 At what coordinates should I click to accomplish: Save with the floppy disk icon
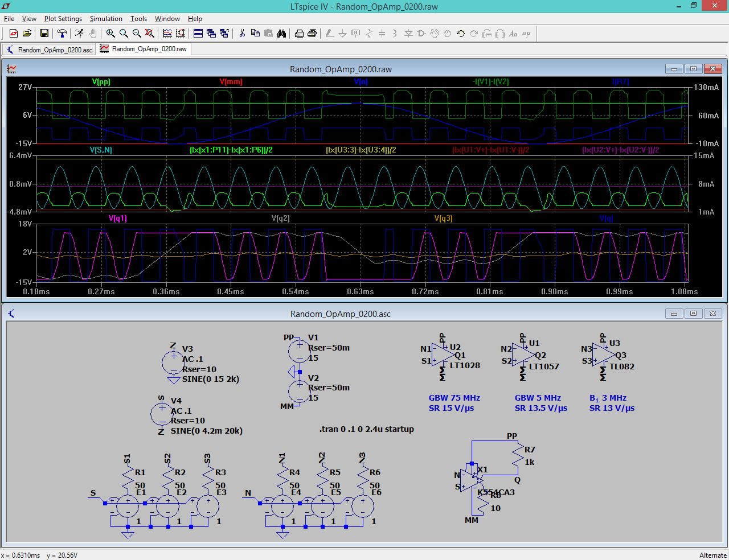tap(44, 34)
